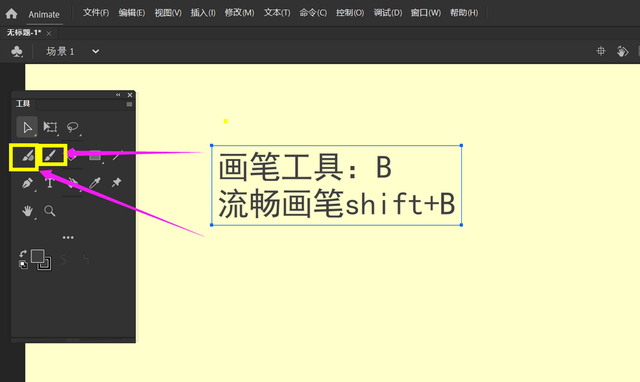Select the Lasso tool
640x382 pixels.
73,127
